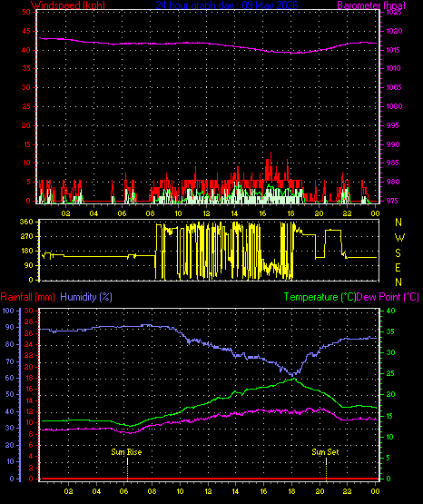The height and width of the screenshot is (504, 423).
Task: Select the red 24 rainfall axis label
Action: [x=28, y=344]
